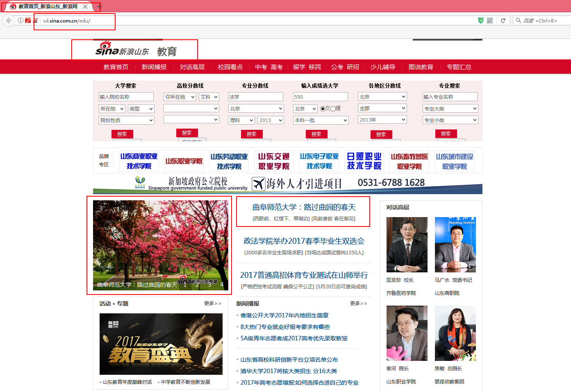This screenshot has height=392, width=571.
Task: Click 搜索 button under 大学搜索
Action: click(122, 134)
